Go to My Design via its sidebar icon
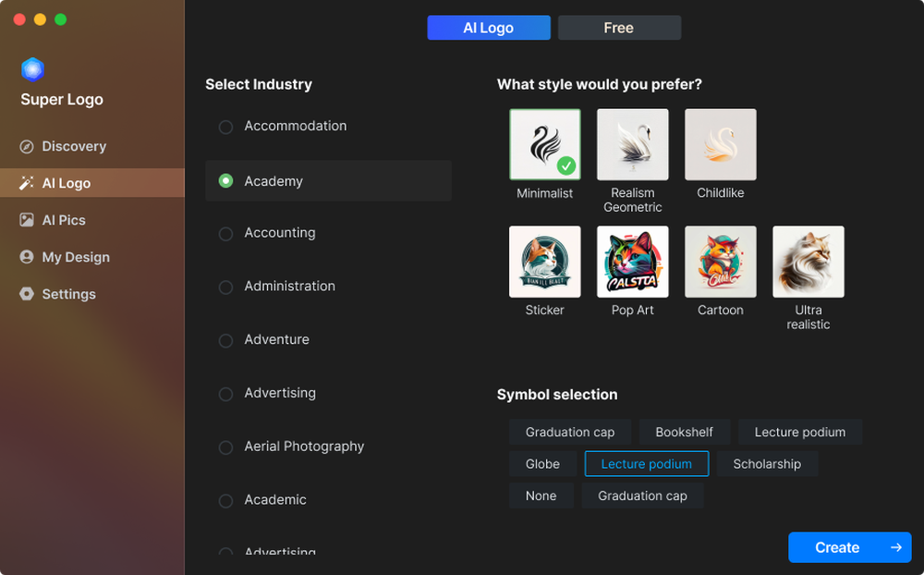Image resolution: width=924 pixels, height=575 pixels. point(27,257)
